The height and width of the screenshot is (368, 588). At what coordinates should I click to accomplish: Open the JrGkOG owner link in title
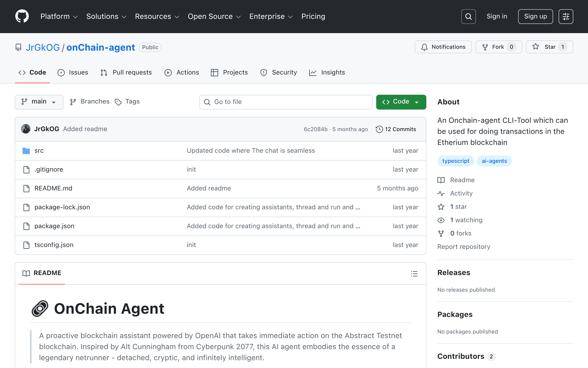(43, 47)
